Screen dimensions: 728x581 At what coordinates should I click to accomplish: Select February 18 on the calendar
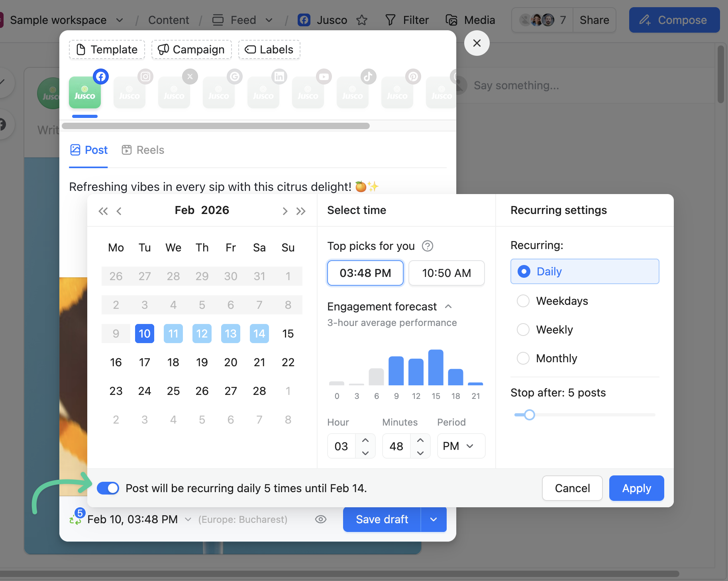coord(173,362)
